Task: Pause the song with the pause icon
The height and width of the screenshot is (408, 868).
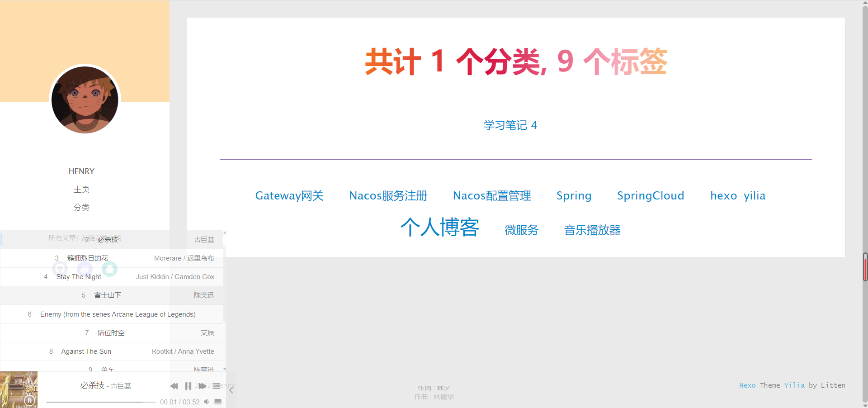Action: 188,386
